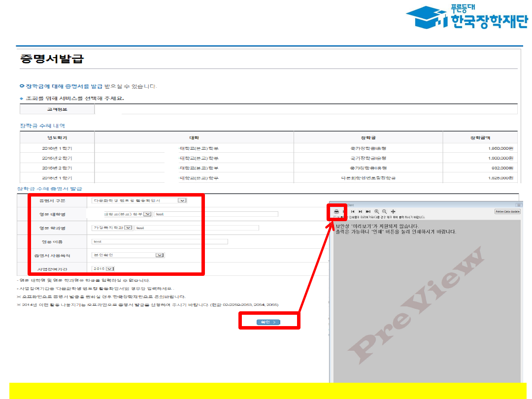Image resolution: width=532 pixels, height=399 pixels.
Task: Click the print icon in preview toolbar
Action: coord(336,211)
